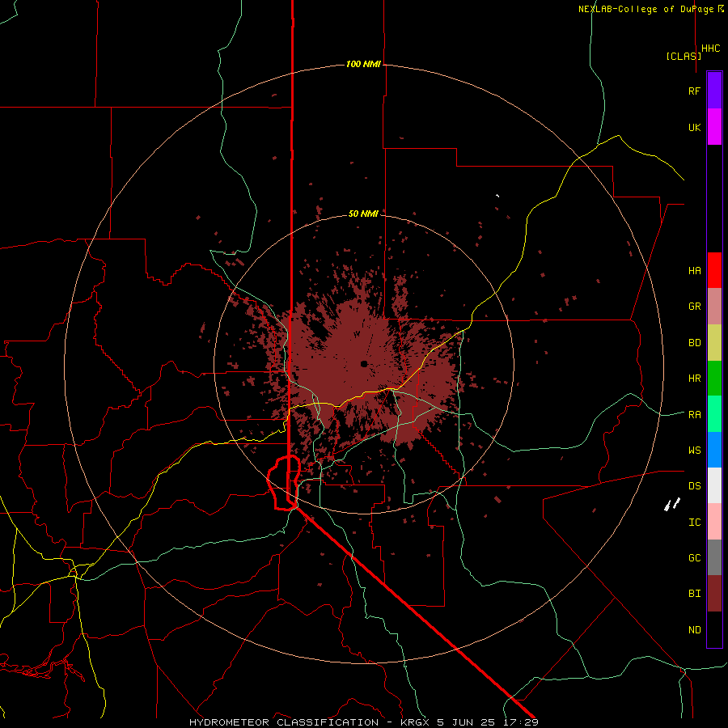Viewport: 728px width, 728px height.
Task: Click the ND black legend swatch
Action: [x=714, y=629]
